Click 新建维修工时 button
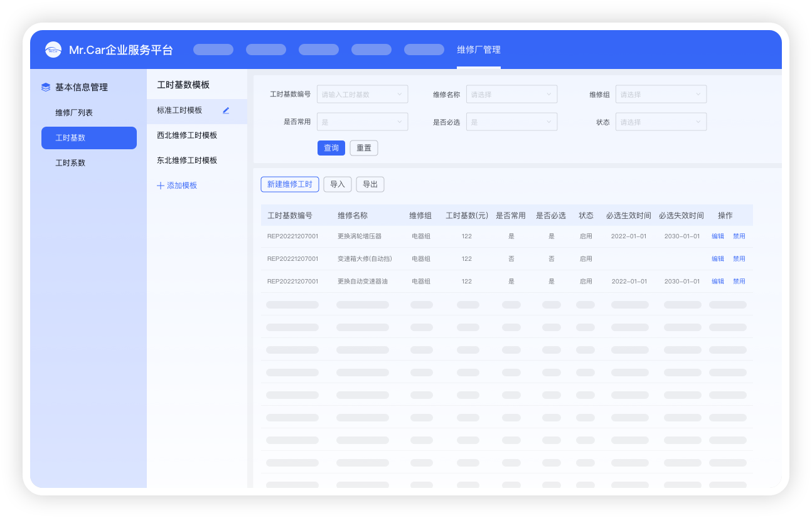 coord(290,184)
